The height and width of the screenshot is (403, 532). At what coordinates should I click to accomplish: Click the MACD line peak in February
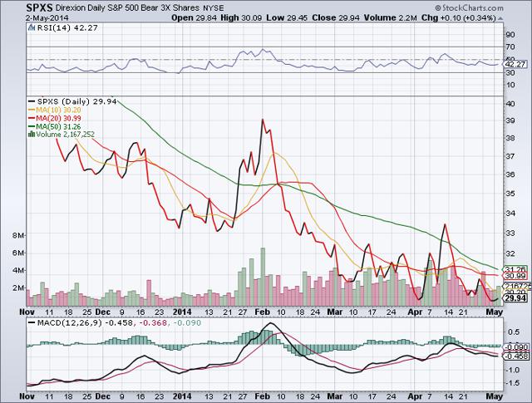tap(269, 323)
